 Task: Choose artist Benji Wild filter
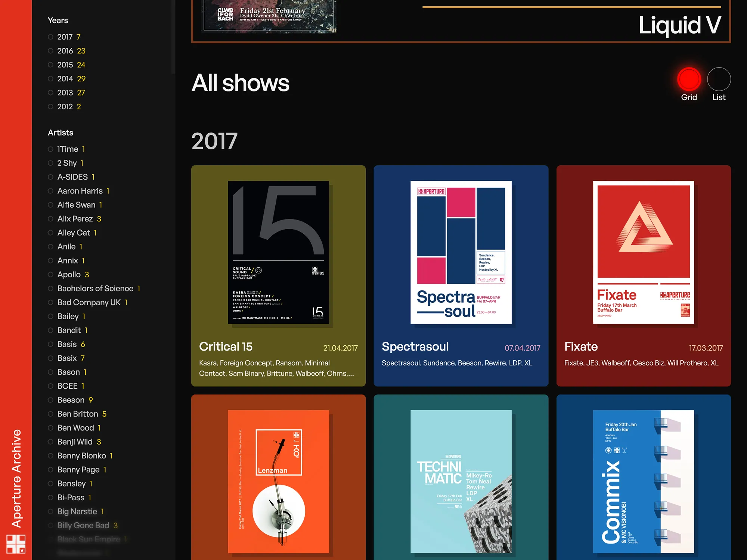coord(75,442)
